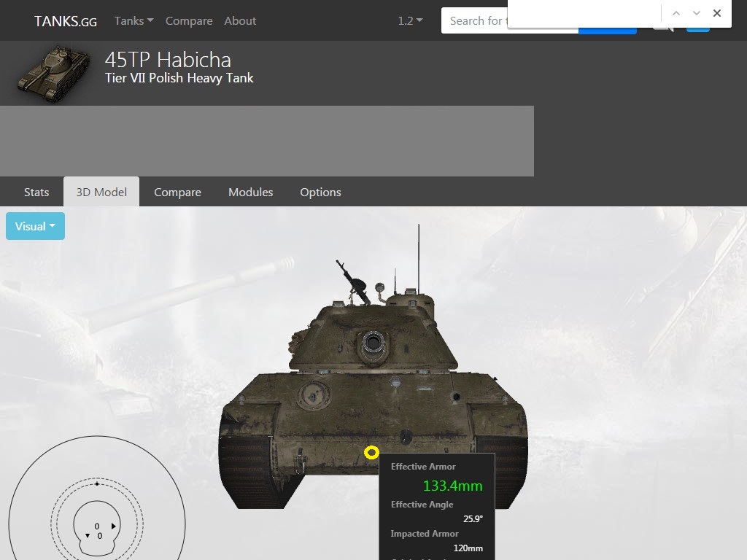Click in the find-in-page text box
The height and width of the screenshot is (560, 747).
[x=585, y=13]
